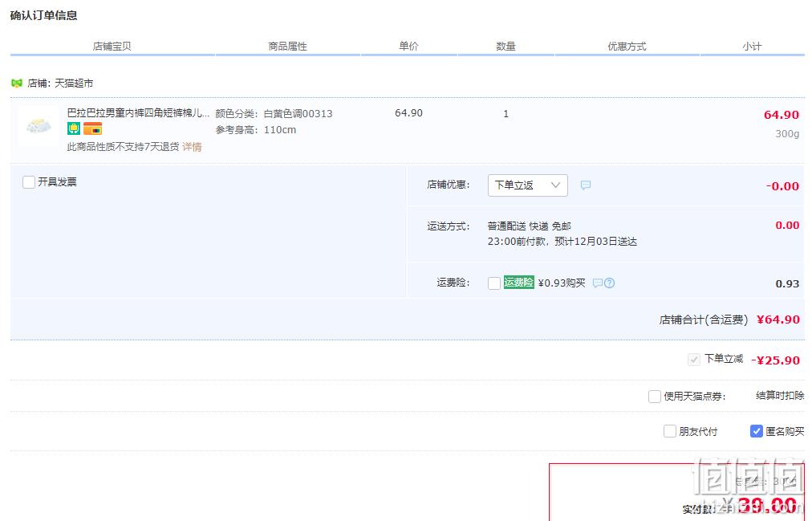
Task: Click the 单价 column header
Action: click(x=408, y=46)
